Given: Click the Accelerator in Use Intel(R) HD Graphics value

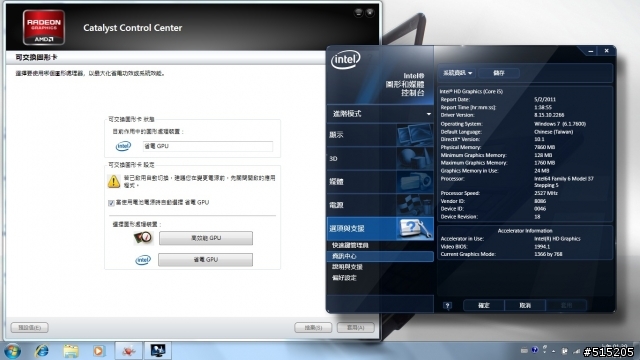Looking at the screenshot, I should point(557,239).
